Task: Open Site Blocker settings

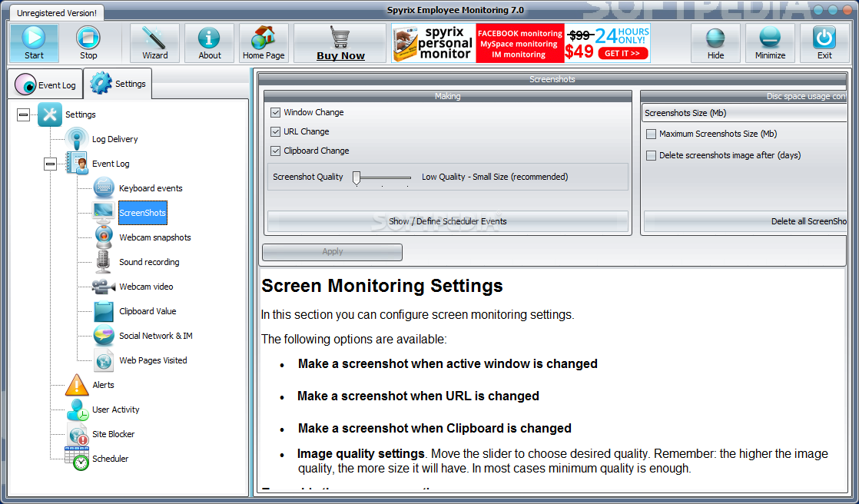Action: pyautogui.click(x=114, y=434)
